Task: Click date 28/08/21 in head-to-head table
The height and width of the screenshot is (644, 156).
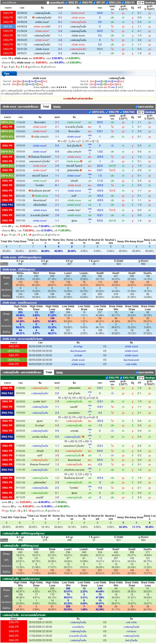Action: pos(22,53)
